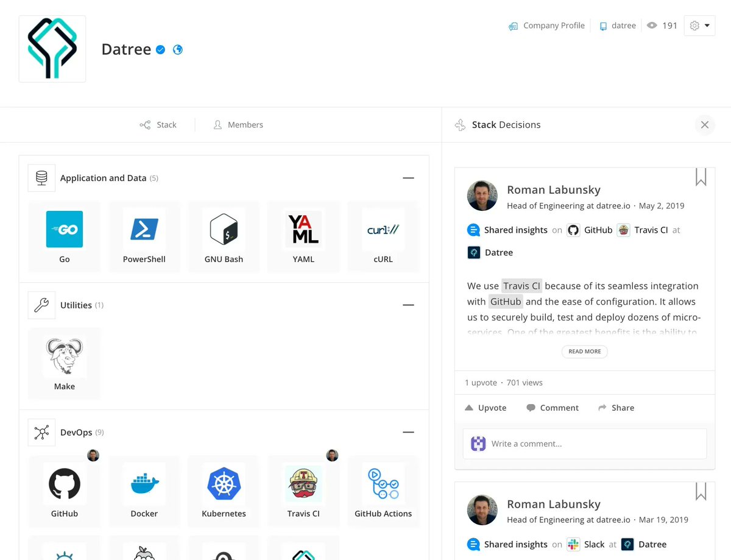Open Datree link under first Shared insights
Screen dimensions: 731x560
click(490, 252)
